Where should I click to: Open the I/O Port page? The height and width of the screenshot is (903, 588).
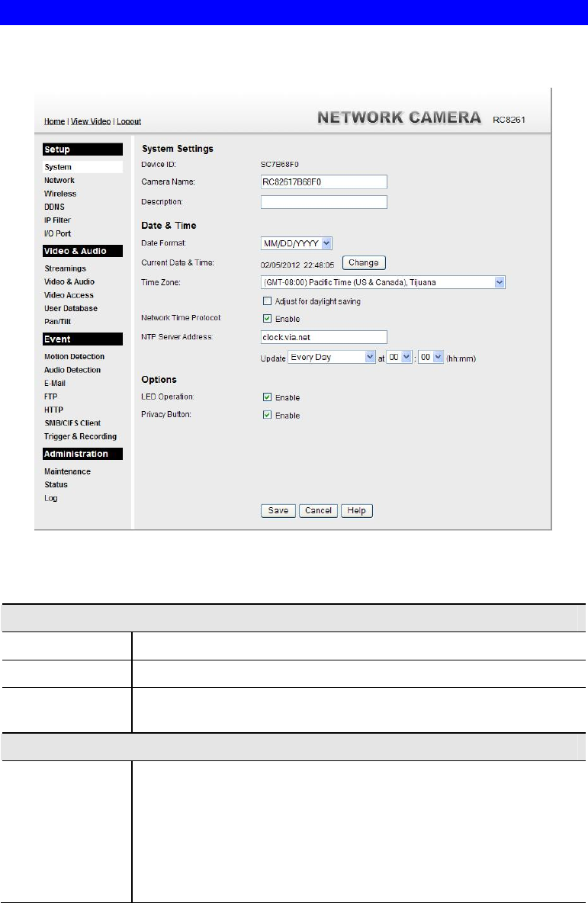pos(58,233)
